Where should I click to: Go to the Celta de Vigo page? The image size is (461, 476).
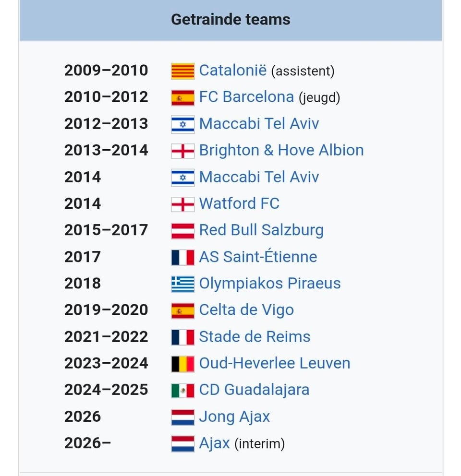(246, 310)
